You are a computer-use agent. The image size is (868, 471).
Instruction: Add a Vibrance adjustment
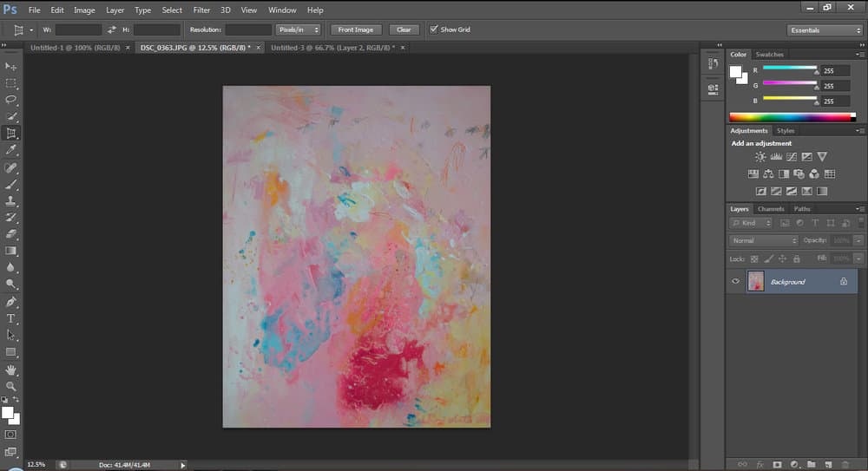(822, 157)
